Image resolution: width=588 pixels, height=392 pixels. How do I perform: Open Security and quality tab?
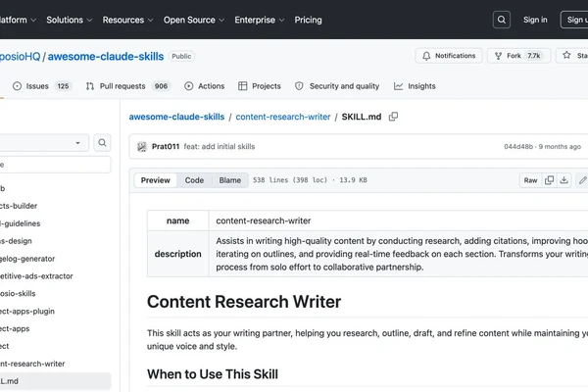coord(337,86)
